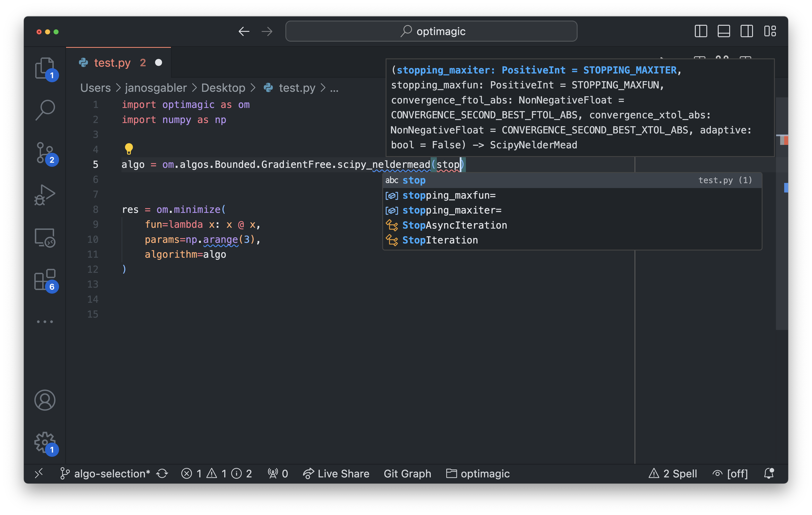812x515 pixels.
Task: Toggle Secondary Side Bar layout button
Action: (747, 31)
